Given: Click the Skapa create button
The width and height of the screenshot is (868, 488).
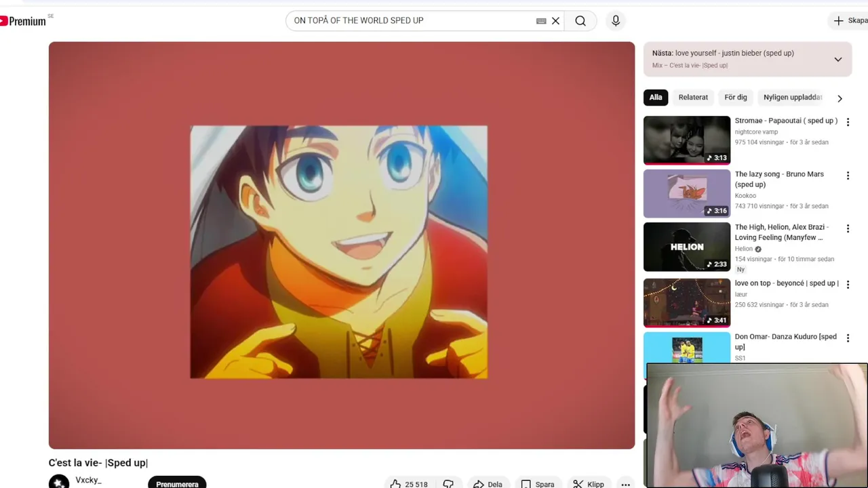Looking at the screenshot, I should pos(850,21).
